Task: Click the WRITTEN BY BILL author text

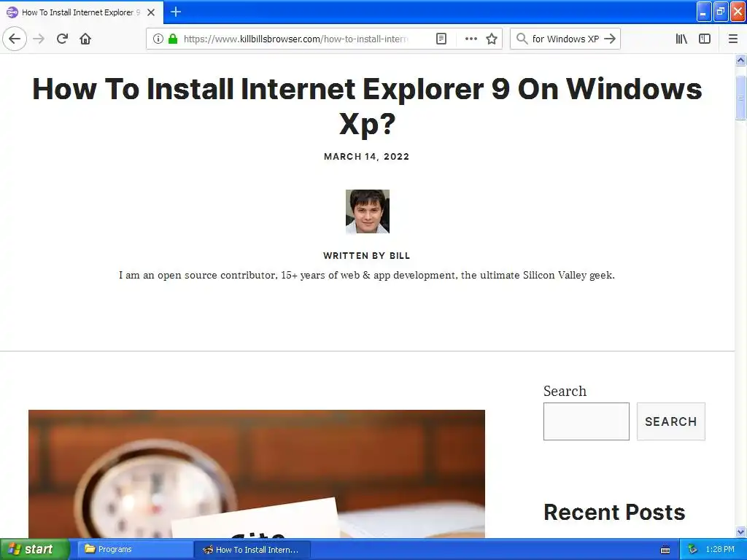Action: (x=366, y=256)
